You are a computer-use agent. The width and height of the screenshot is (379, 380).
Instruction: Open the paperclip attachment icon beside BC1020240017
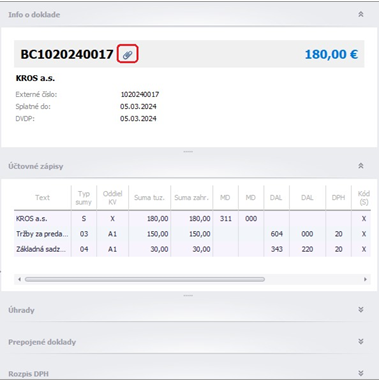coord(127,54)
